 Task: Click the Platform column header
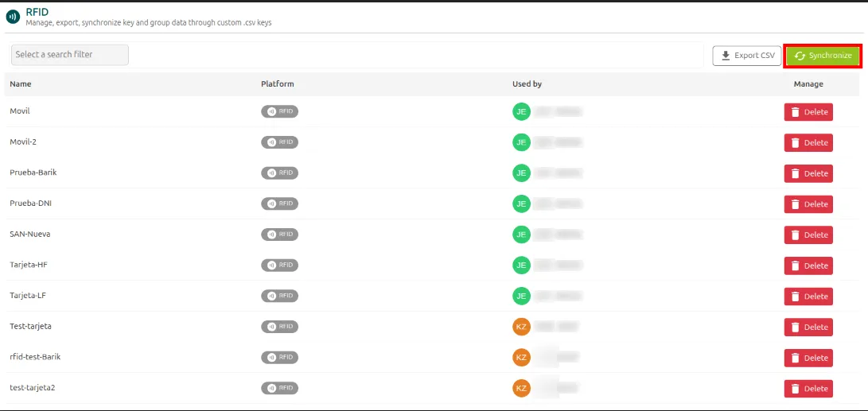coord(278,84)
